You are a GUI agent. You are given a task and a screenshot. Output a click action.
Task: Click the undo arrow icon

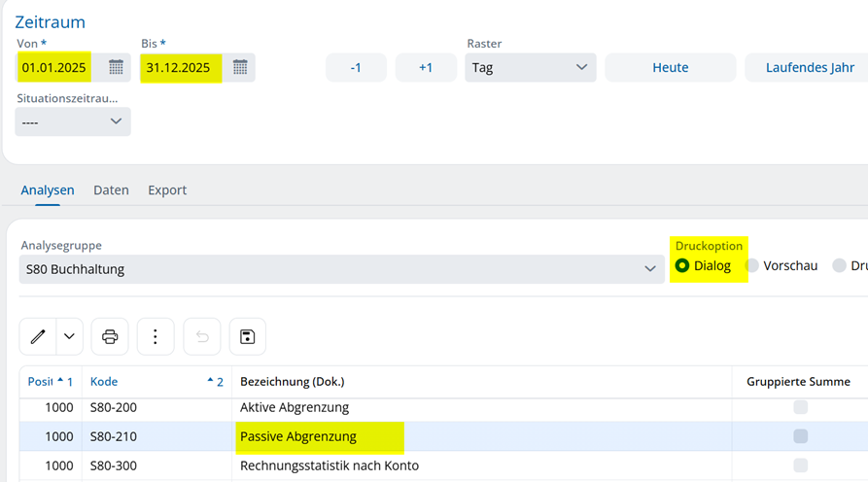(202, 337)
